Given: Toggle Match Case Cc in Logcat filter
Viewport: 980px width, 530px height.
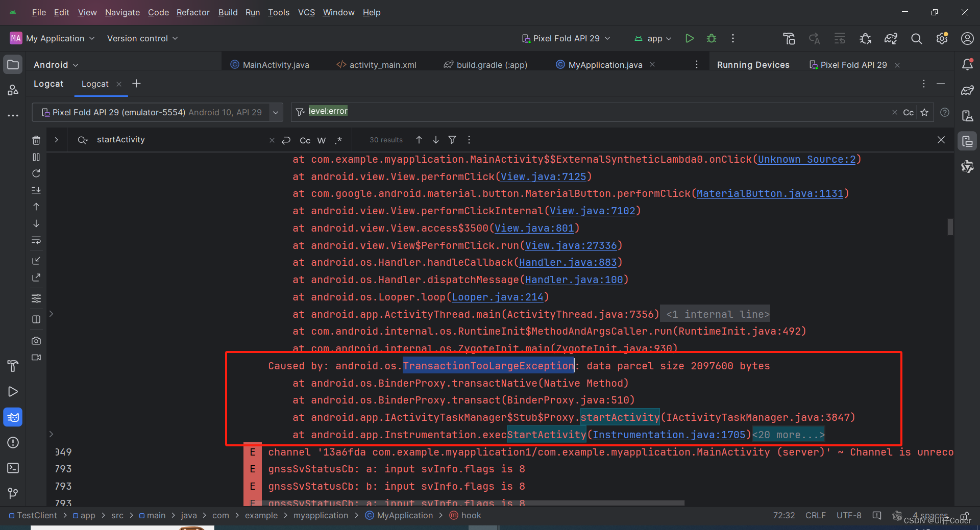Looking at the screenshot, I should tap(909, 113).
